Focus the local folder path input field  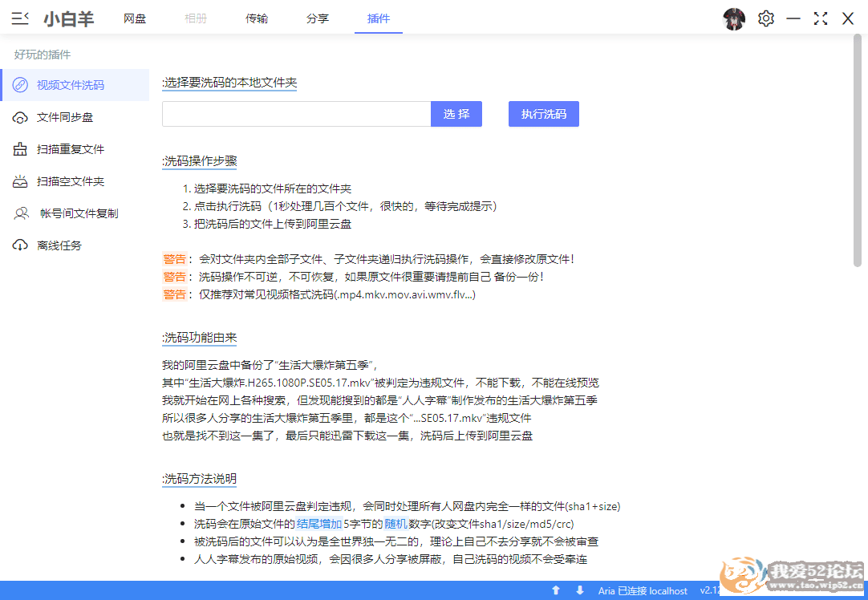pos(297,114)
